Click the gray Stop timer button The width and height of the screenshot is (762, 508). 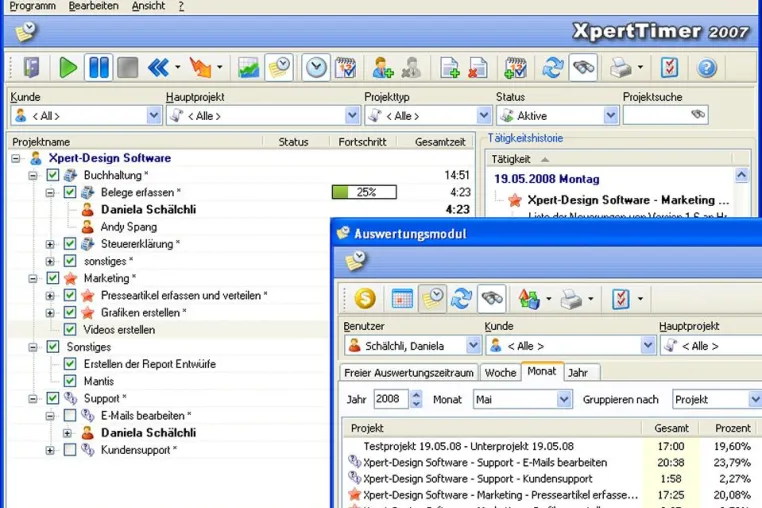click(x=127, y=68)
